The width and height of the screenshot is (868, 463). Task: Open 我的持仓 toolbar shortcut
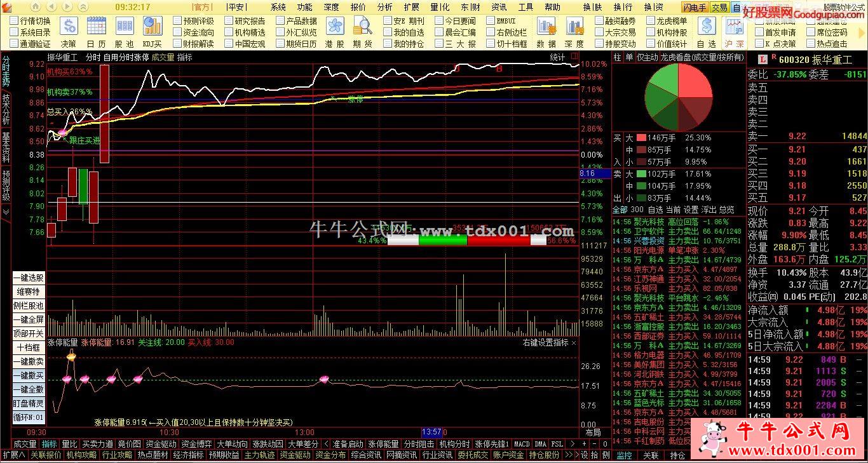(x=403, y=44)
